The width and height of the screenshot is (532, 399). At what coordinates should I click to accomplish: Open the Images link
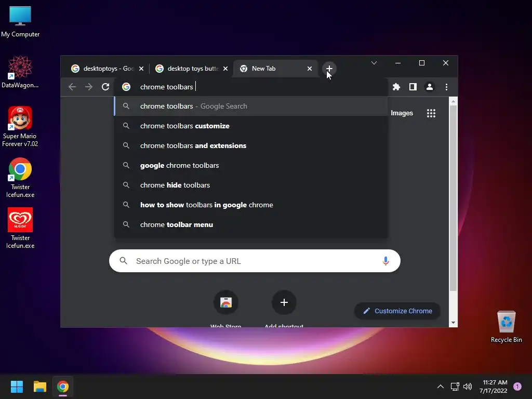tap(402, 113)
